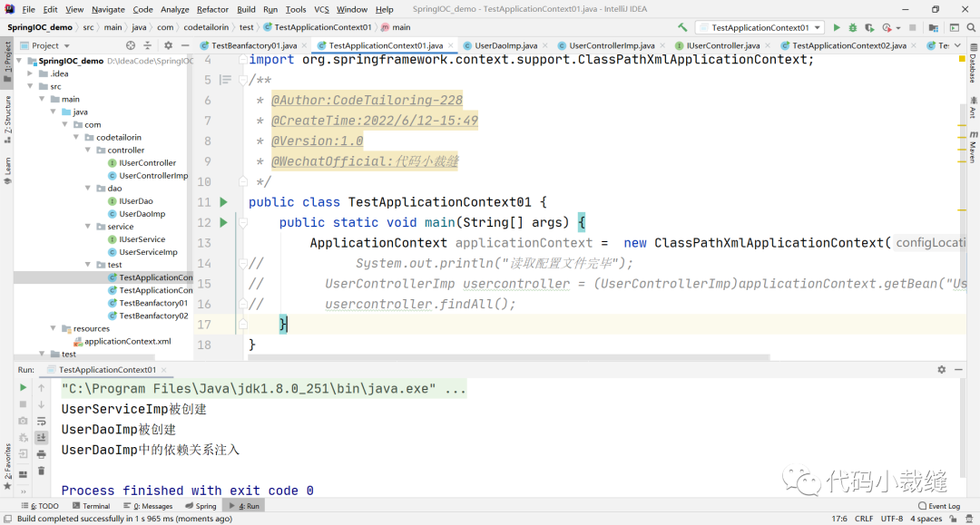Collapse all nodes in Project panel

coord(148,45)
